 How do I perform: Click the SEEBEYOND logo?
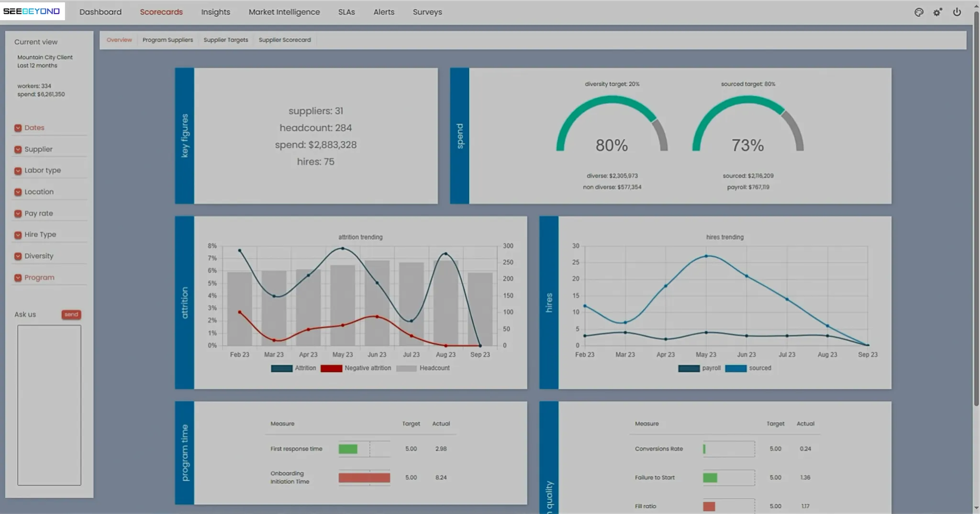[x=32, y=11]
